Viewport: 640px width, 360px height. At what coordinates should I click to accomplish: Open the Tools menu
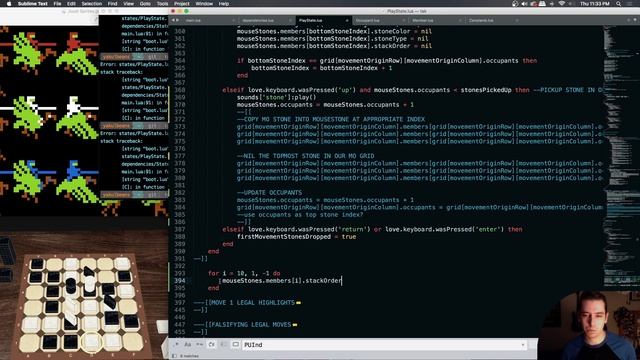coord(162,4)
